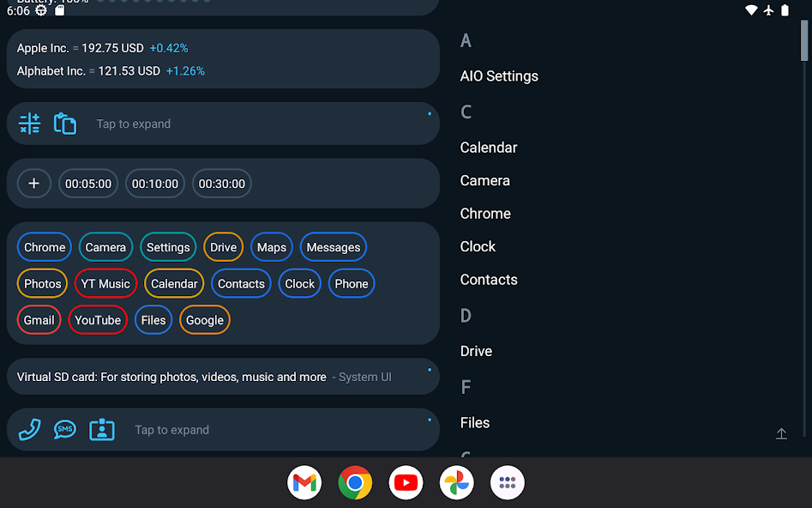Screen dimensions: 812x508
Task: Open the Settings app chip
Action: tap(168, 247)
